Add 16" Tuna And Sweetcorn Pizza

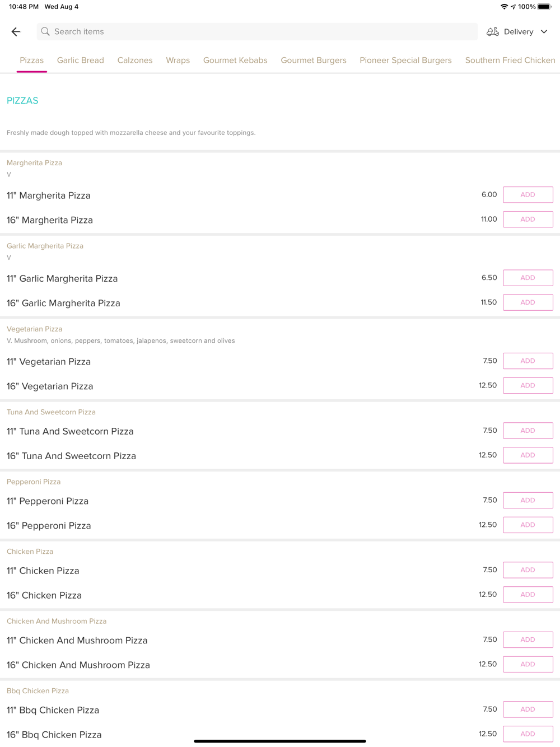pos(528,455)
